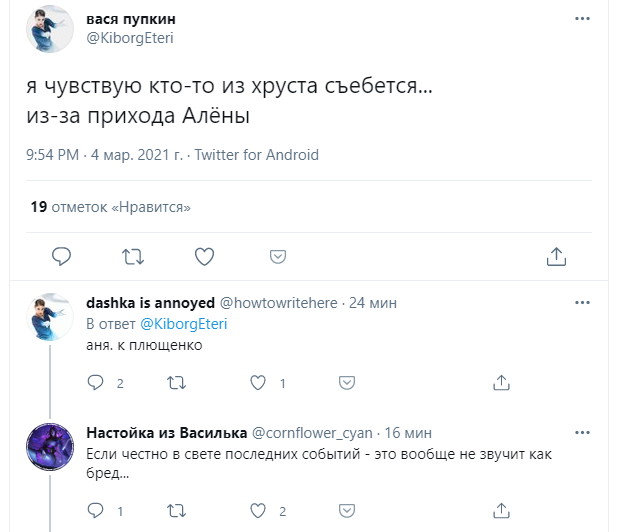Viewport: 621px width, 532px height.
Task: Open вася пупкин's profile picture
Action: coord(48,29)
